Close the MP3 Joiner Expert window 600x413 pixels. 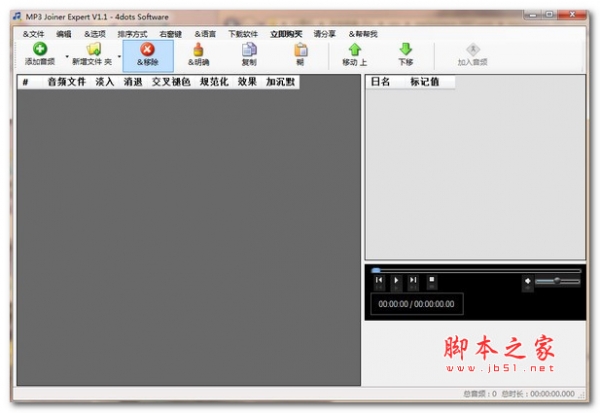572,15
